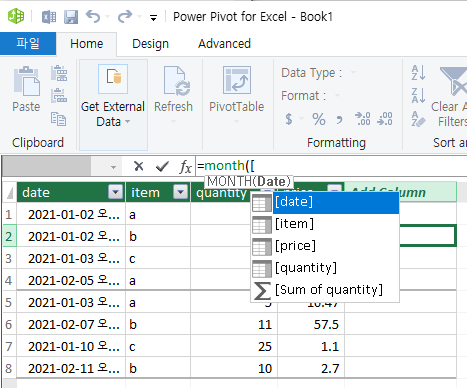Undo the last action
The height and width of the screenshot is (388, 467).
click(93, 16)
